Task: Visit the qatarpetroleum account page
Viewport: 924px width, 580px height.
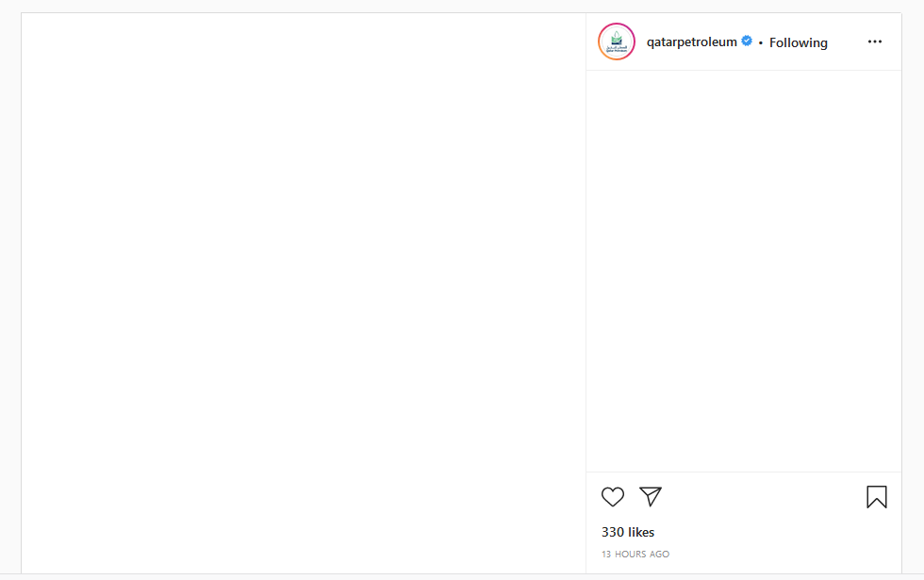Action: tap(691, 41)
